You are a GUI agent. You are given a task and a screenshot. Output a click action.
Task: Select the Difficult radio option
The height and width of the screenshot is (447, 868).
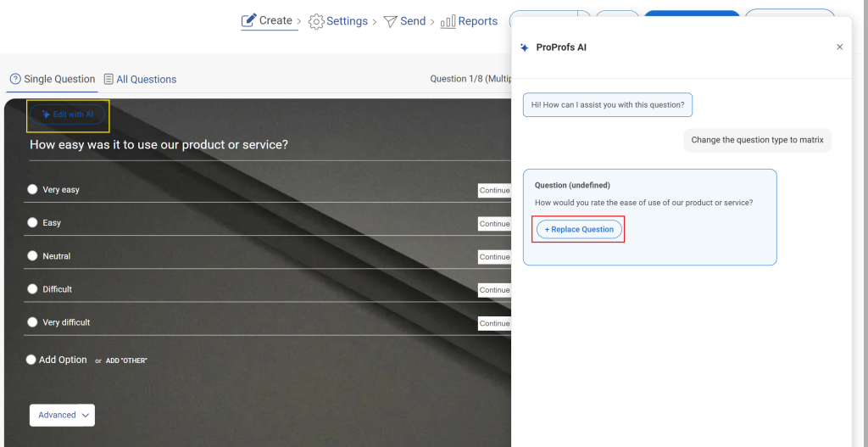point(32,289)
